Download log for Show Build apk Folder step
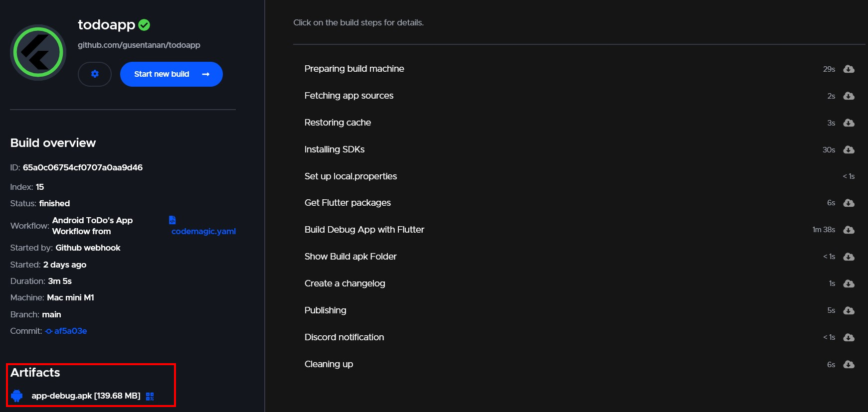 pyautogui.click(x=849, y=257)
